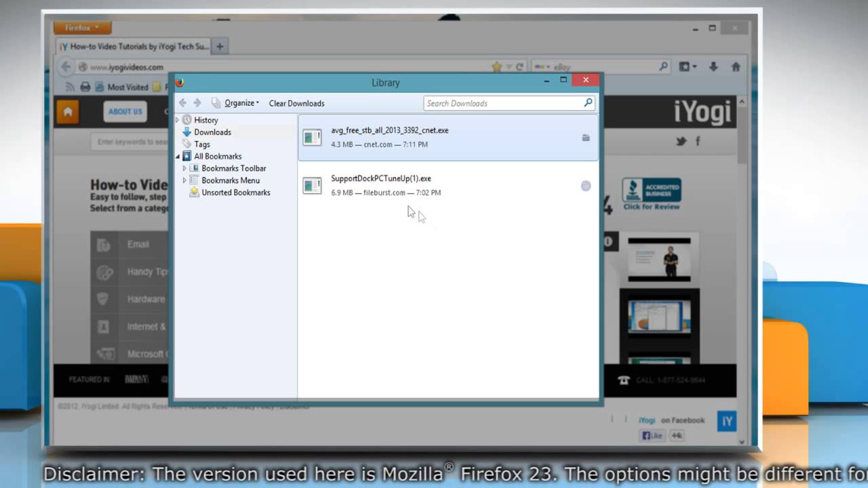868x488 pixels.
Task: Click the Search Downloads magnifier icon
Action: click(588, 103)
